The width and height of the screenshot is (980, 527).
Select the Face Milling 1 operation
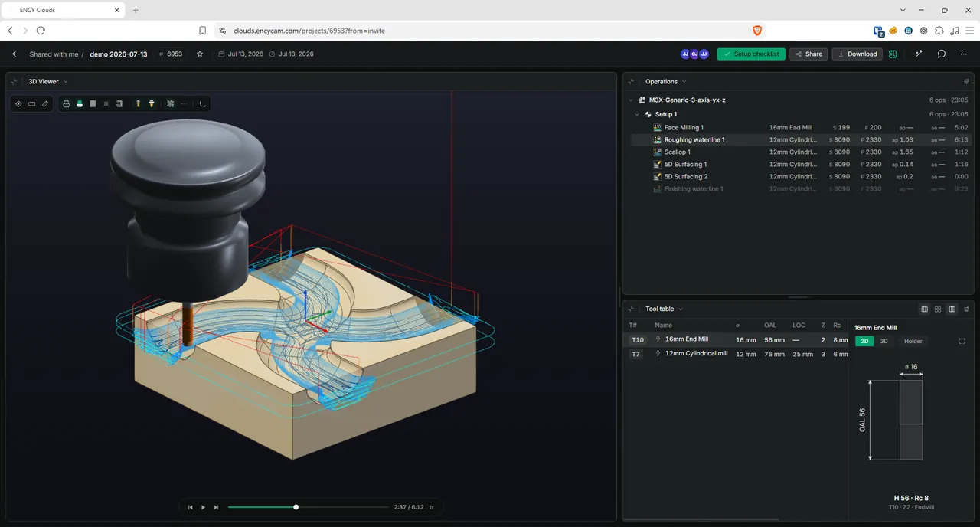(x=800, y=127)
